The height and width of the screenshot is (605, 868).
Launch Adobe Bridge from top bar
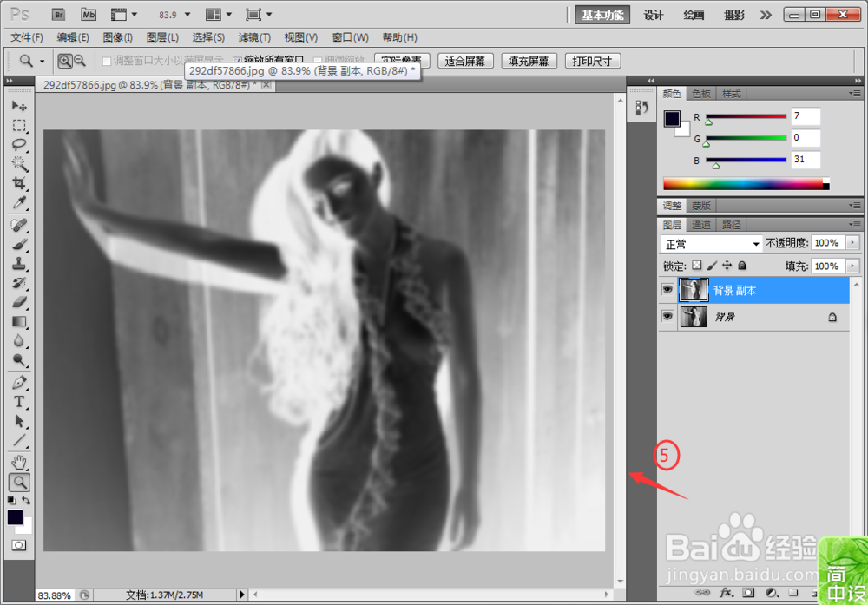coord(59,15)
